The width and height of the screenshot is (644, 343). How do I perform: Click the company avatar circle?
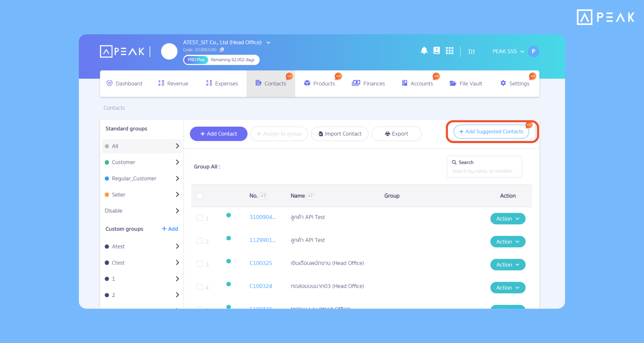pos(169,51)
